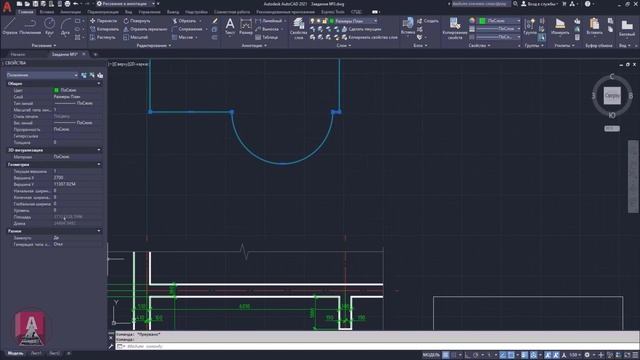This screenshot has width=640, height=360.
Task: Click the Повернуть (Rotate) tool
Action: pos(137,21)
